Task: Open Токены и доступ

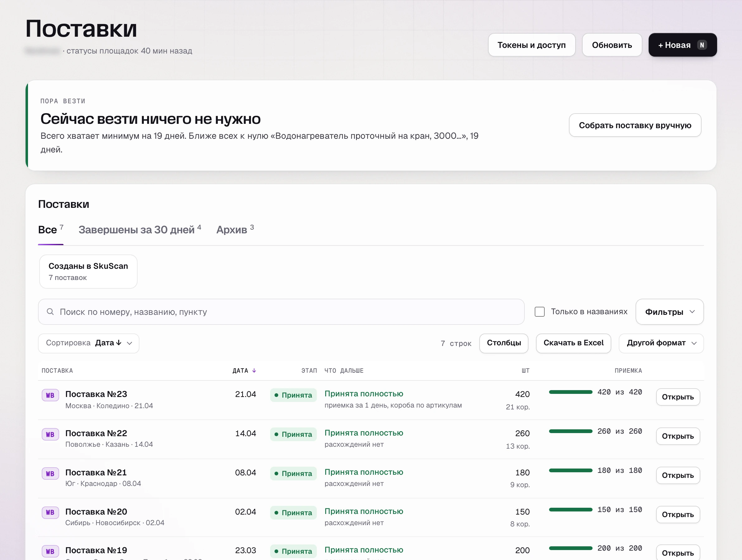Action: (x=532, y=45)
